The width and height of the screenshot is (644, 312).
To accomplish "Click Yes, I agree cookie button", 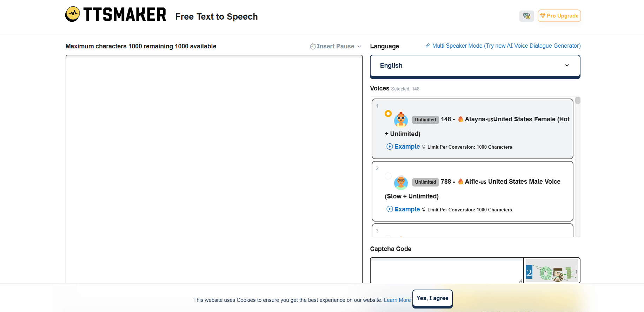I will (x=432, y=298).
